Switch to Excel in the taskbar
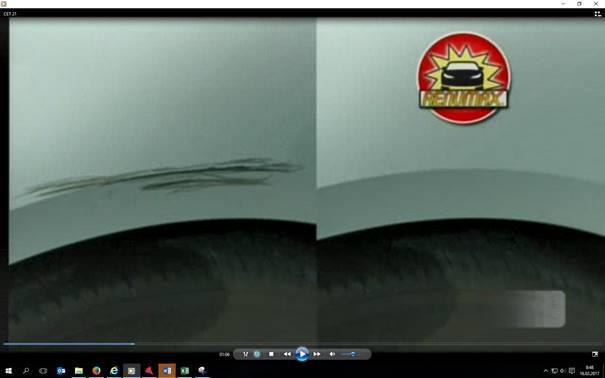The height and width of the screenshot is (378, 605). pyautogui.click(x=185, y=371)
